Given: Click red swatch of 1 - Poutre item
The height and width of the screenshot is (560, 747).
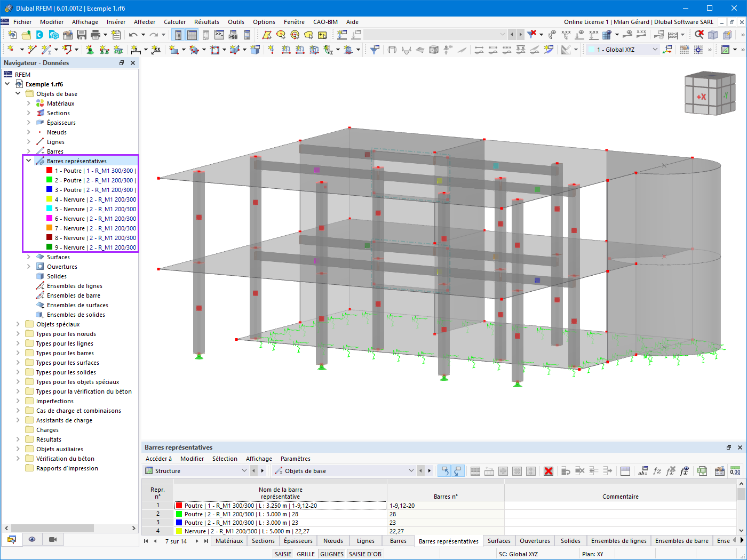Looking at the screenshot, I should pyautogui.click(x=50, y=171).
